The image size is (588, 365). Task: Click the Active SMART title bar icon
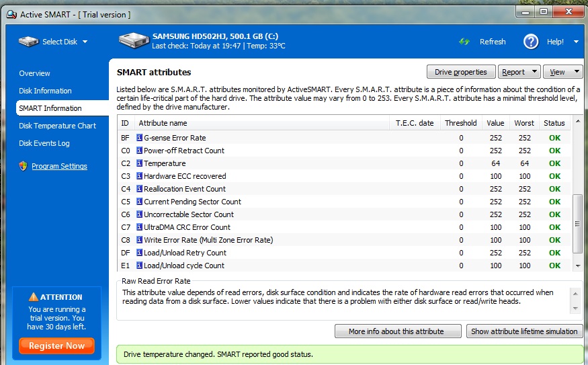pyautogui.click(x=11, y=15)
